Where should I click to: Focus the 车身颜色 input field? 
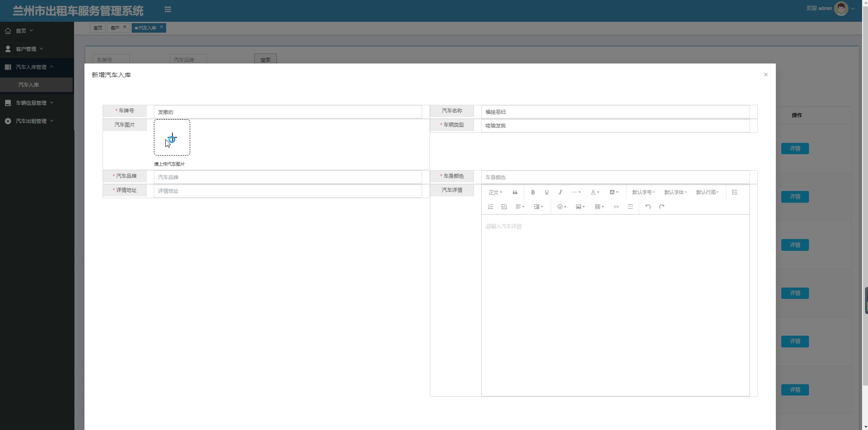point(615,177)
